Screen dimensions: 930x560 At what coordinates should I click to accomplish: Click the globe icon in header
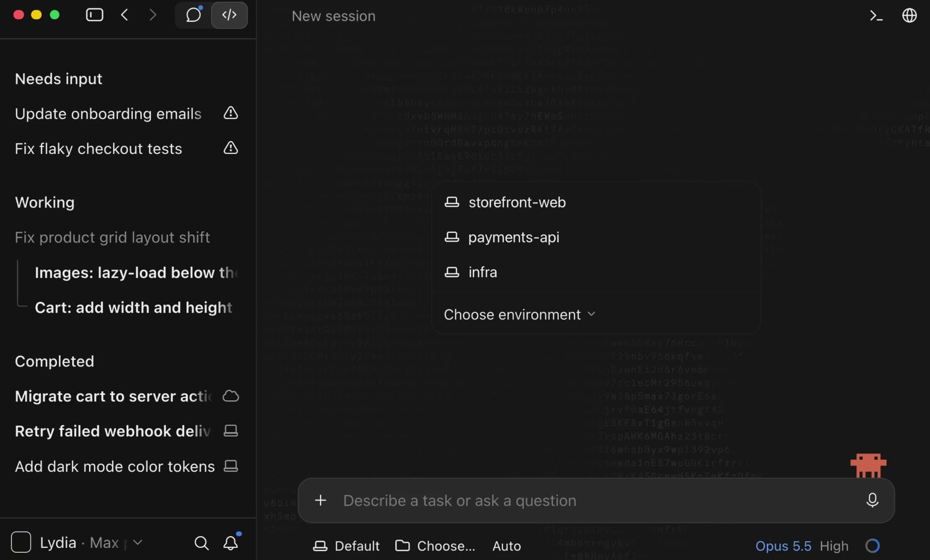pyautogui.click(x=909, y=15)
